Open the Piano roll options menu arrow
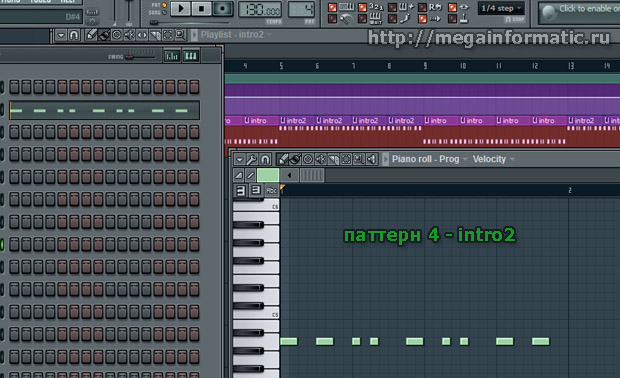620x378 pixels. click(x=239, y=159)
